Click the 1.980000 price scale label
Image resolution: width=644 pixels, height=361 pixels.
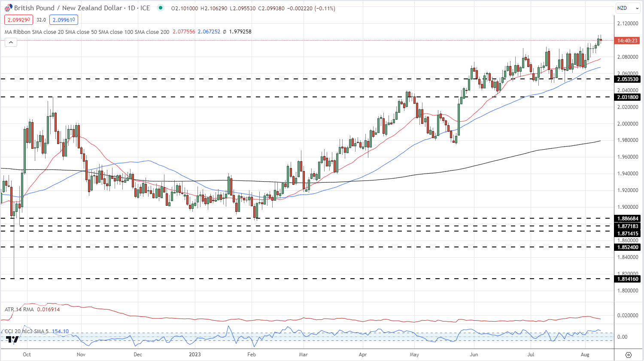[x=628, y=140]
